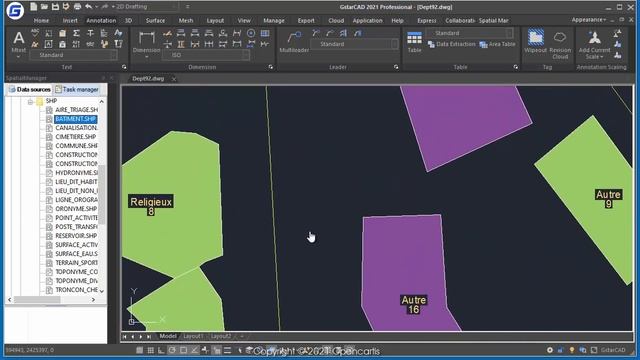This screenshot has height=360, width=640.
Task: Collapse the SHP folder tree node
Action: 31,101
